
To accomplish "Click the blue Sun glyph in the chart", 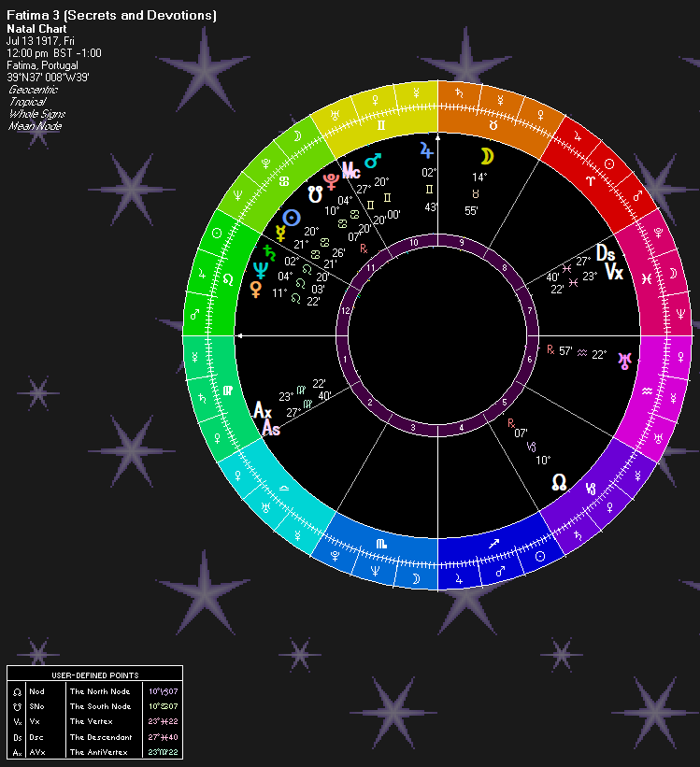I will (x=292, y=218).
